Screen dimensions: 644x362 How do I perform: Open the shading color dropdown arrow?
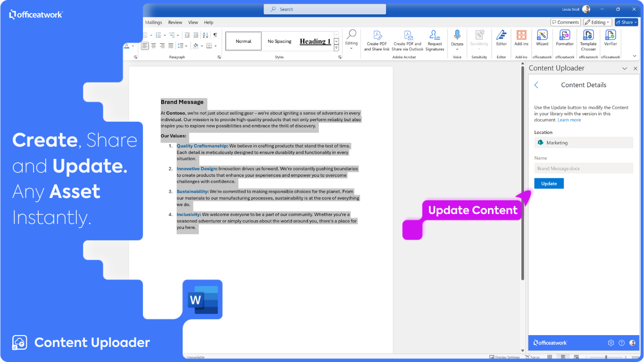202,46
